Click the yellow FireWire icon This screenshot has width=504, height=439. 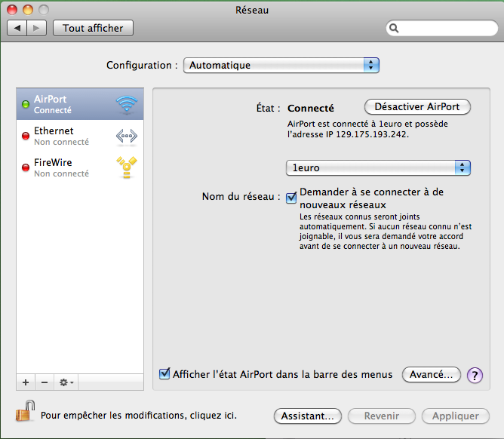127,167
